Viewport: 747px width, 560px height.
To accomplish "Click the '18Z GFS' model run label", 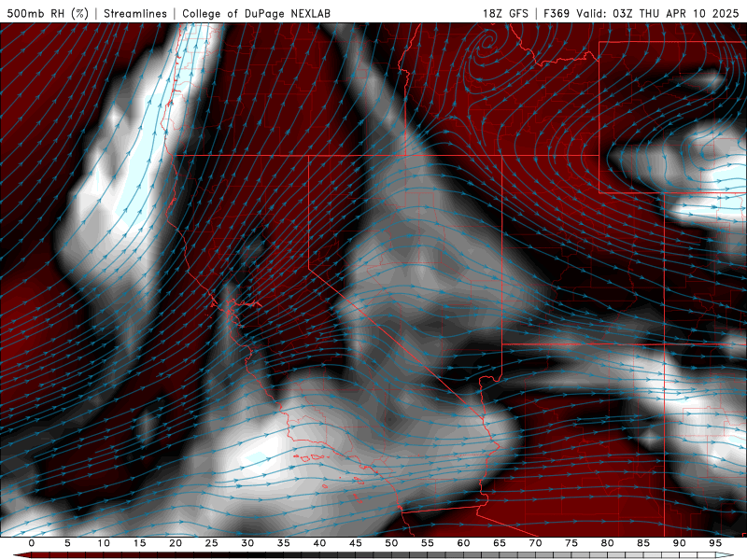I will (505, 13).
